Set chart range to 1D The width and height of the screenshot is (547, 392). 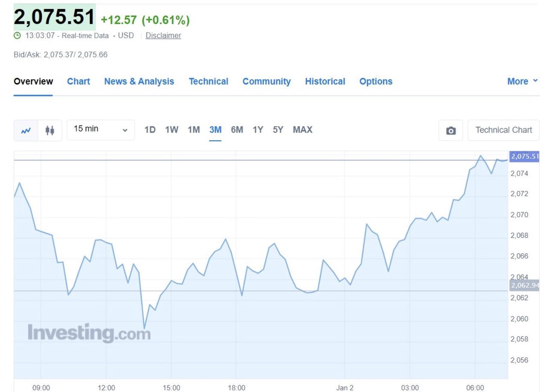[x=150, y=129]
